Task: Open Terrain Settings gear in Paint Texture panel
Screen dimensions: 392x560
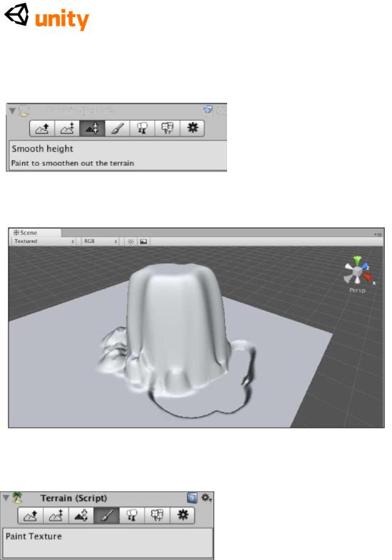Action: pyautogui.click(x=183, y=516)
